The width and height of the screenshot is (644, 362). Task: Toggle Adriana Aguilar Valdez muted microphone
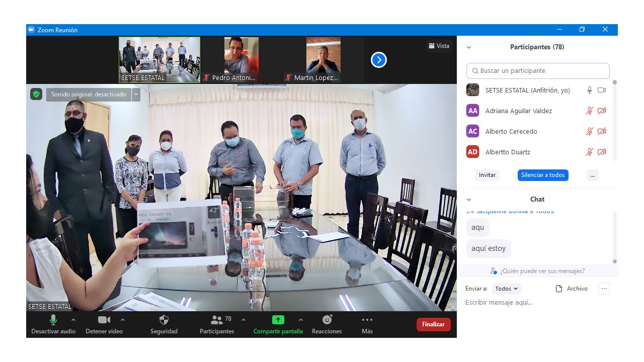coord(590,111)
